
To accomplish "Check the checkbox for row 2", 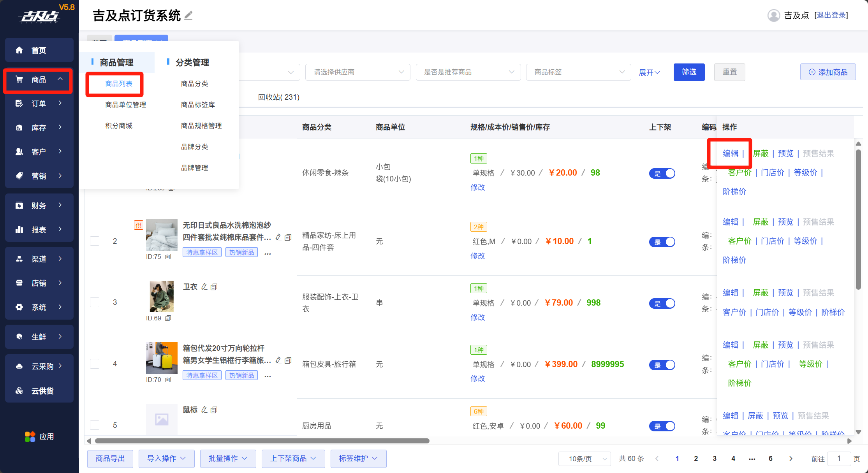I will click(95, 241).
